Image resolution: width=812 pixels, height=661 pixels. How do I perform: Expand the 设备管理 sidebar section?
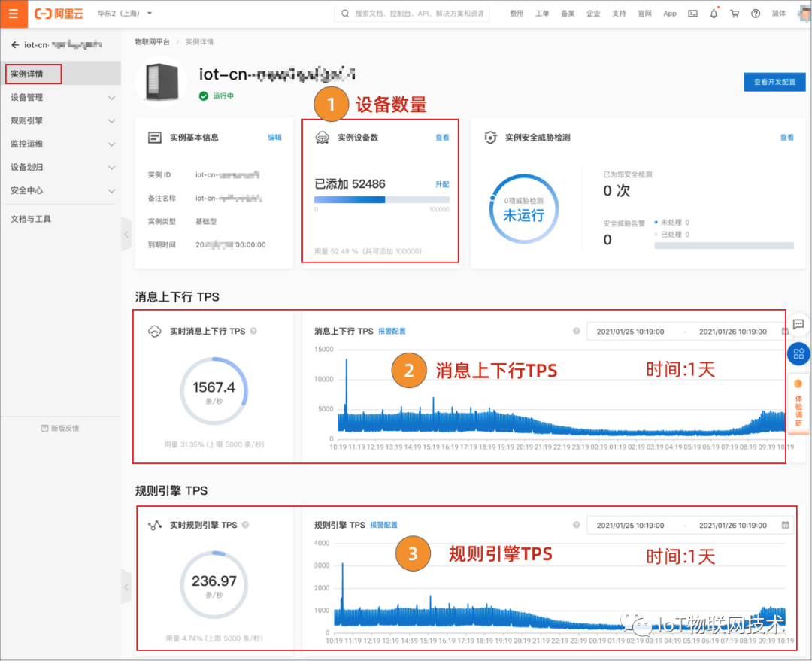tap(61, 98)
